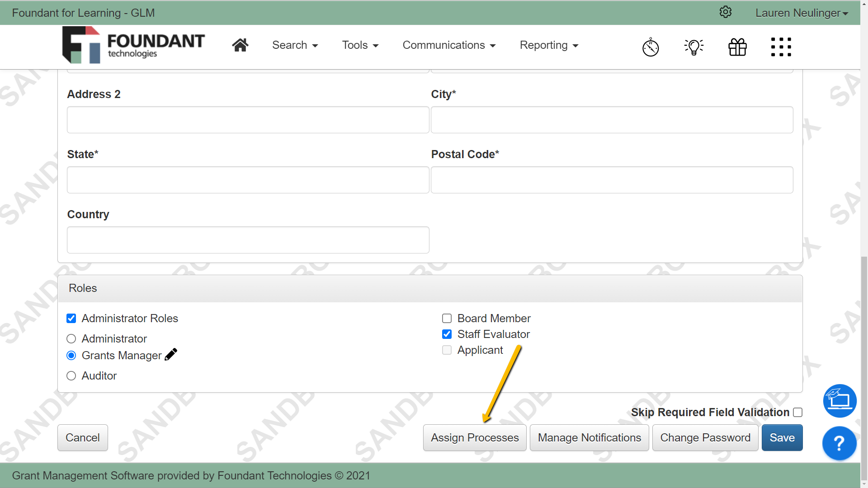Focus the City input field
The height and width of the screenshot is (488, 868).
pos(612,120)
